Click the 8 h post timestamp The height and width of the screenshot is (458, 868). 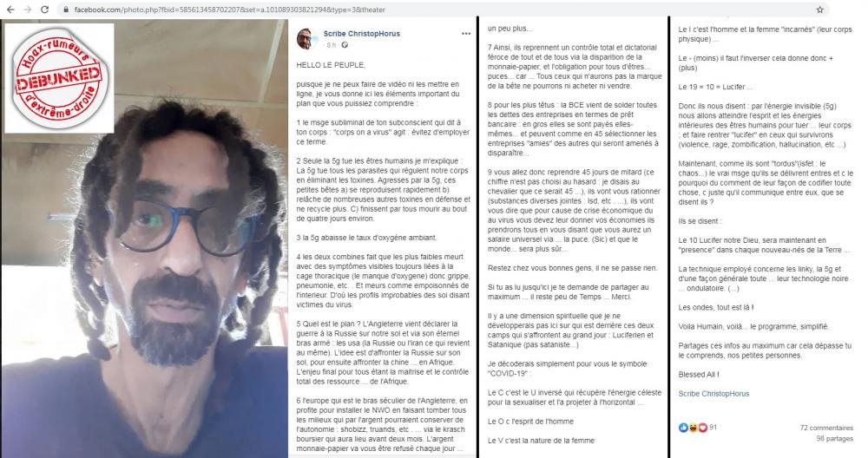[331, 45]
